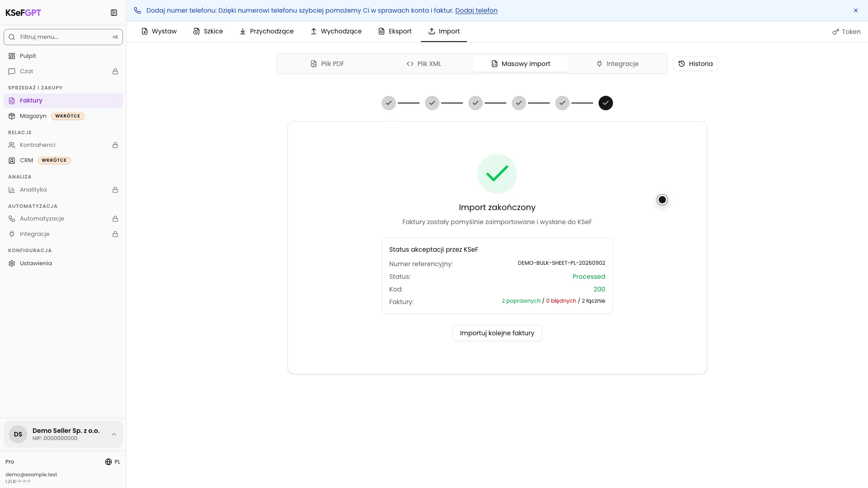This screenshot has width=868, height=488.
Task: Switch to the Wystaw tab
Action: 159,31
